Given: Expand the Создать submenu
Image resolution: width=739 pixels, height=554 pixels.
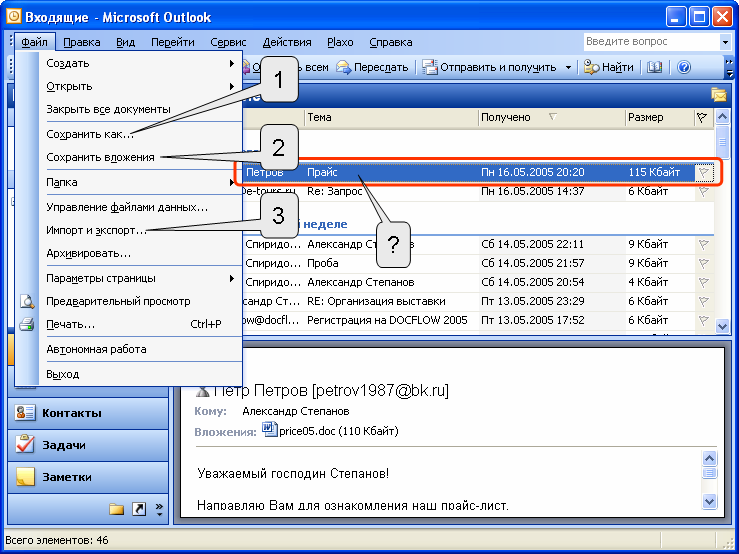Looking at the screenshot, I should 140,63.
